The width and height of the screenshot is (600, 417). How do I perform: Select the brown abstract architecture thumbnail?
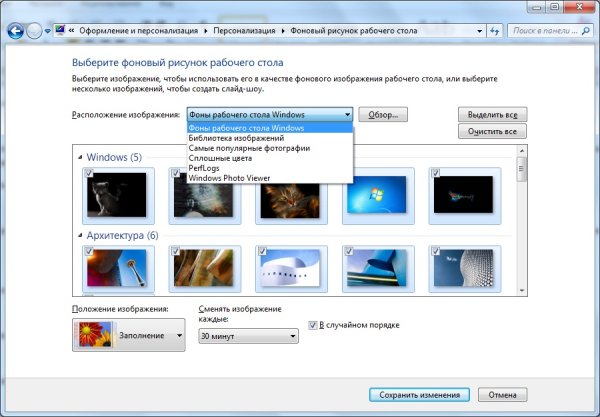tap(204, 268)
